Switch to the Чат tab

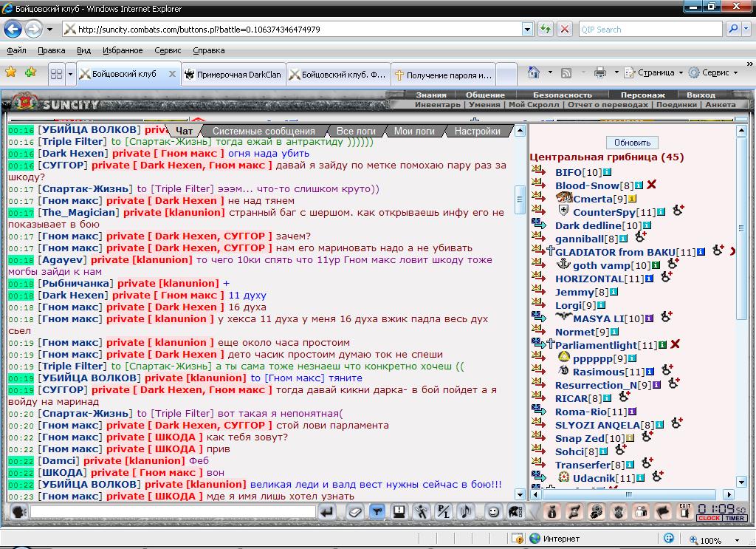(184, 131)
